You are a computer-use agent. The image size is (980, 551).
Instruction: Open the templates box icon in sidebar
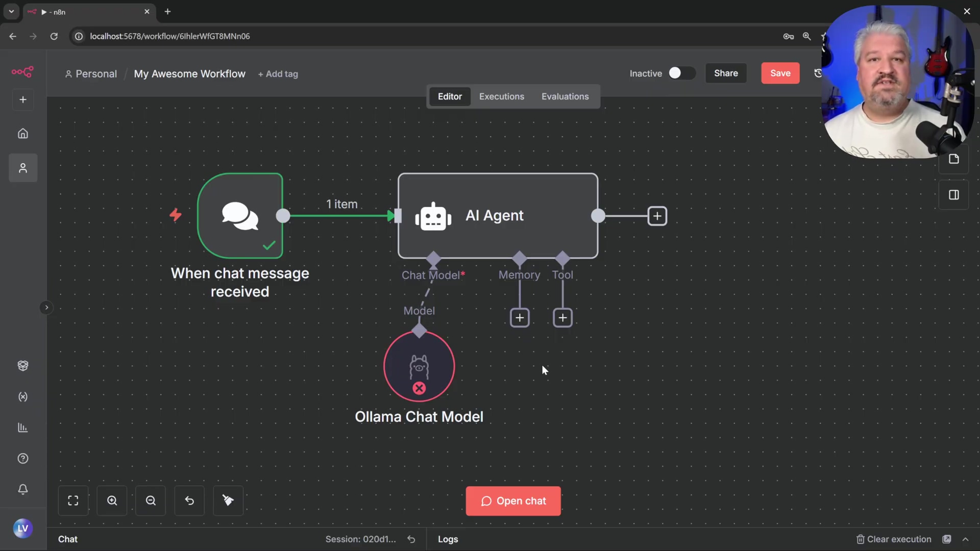pyautogui.click(x=23, y=366)
